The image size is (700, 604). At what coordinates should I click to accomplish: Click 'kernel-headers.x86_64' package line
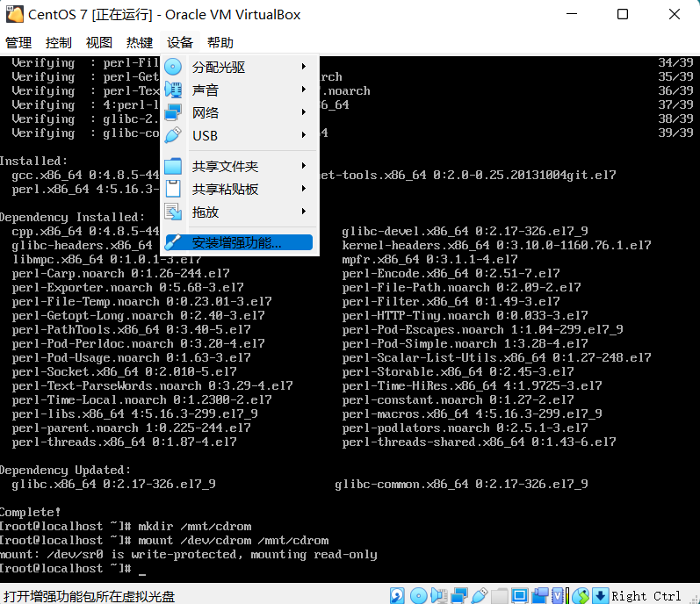point(496,245)
